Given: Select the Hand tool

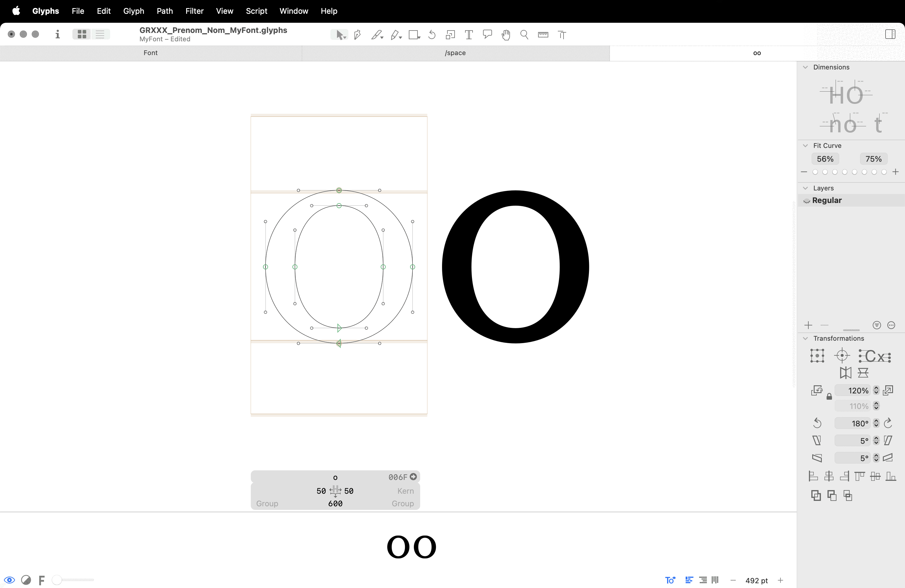Looking at the screenshot, I should 505,35.
